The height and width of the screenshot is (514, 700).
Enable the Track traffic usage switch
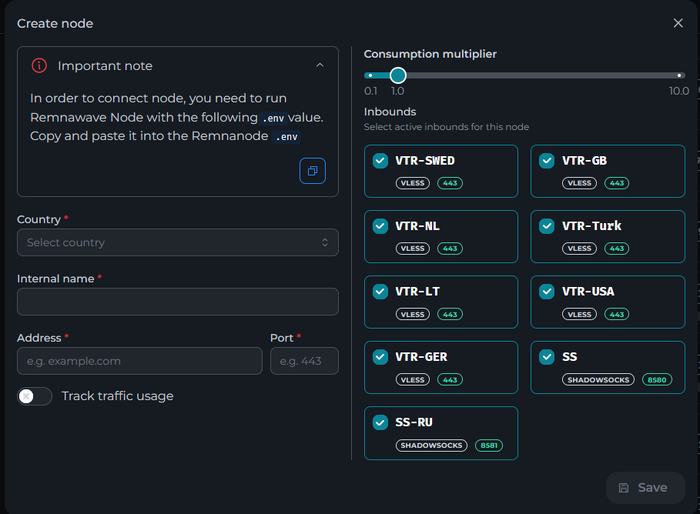coord(35,396)
